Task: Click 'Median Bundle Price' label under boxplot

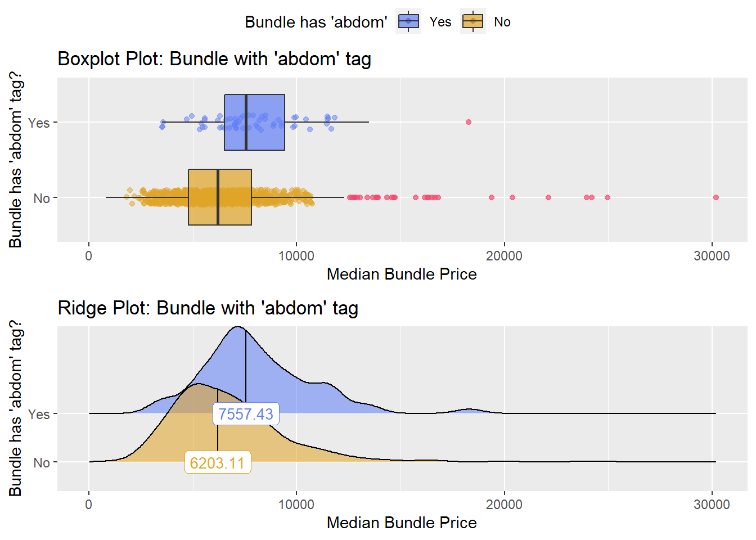Action: (402, 274)
